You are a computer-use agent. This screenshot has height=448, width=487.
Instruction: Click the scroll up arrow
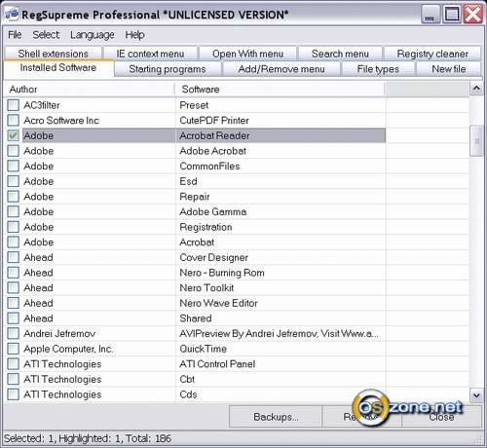476,88
